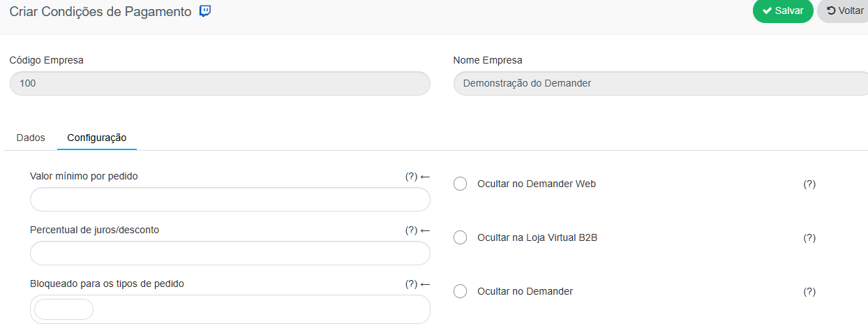Focus the Valor mínimo por pedido field
The image size is (868, 324).
pos(230,200)
